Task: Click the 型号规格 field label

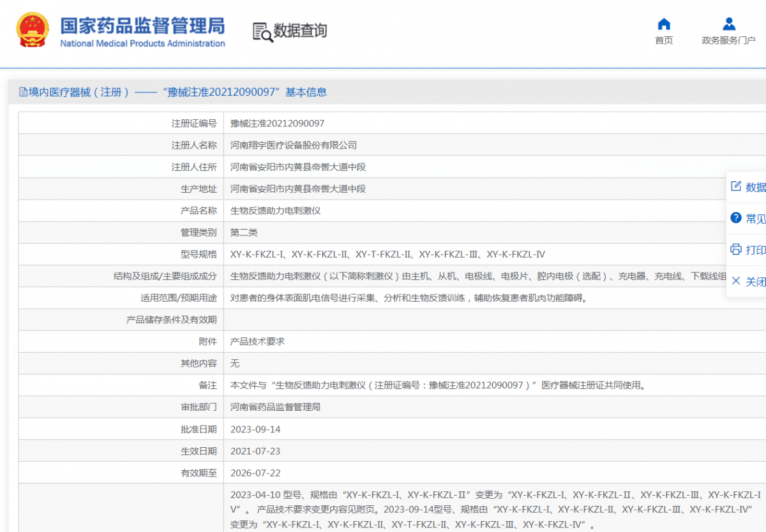Action: click(199, 254)
